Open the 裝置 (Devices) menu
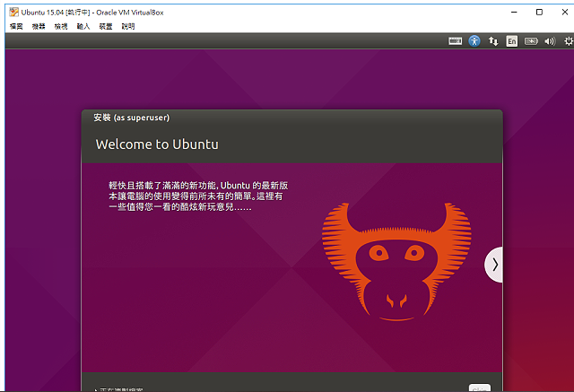Screen dimensions: 574x392 point(106,26)
